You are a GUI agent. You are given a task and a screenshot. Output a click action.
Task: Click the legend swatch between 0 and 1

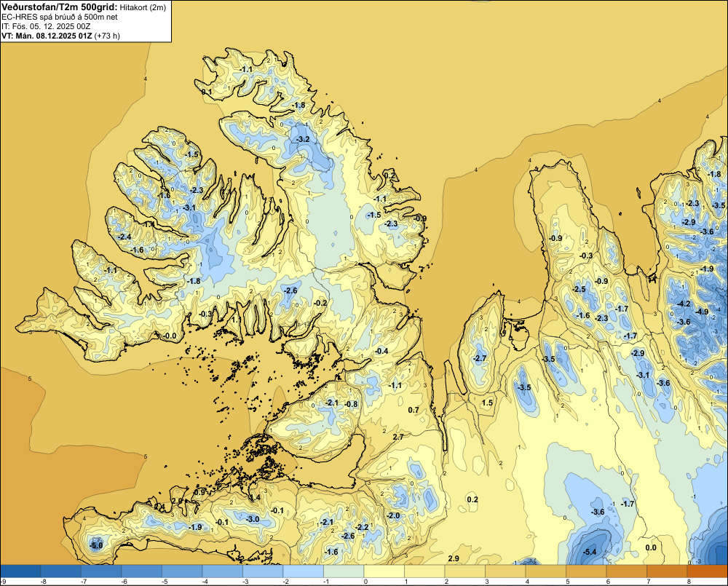384,571
